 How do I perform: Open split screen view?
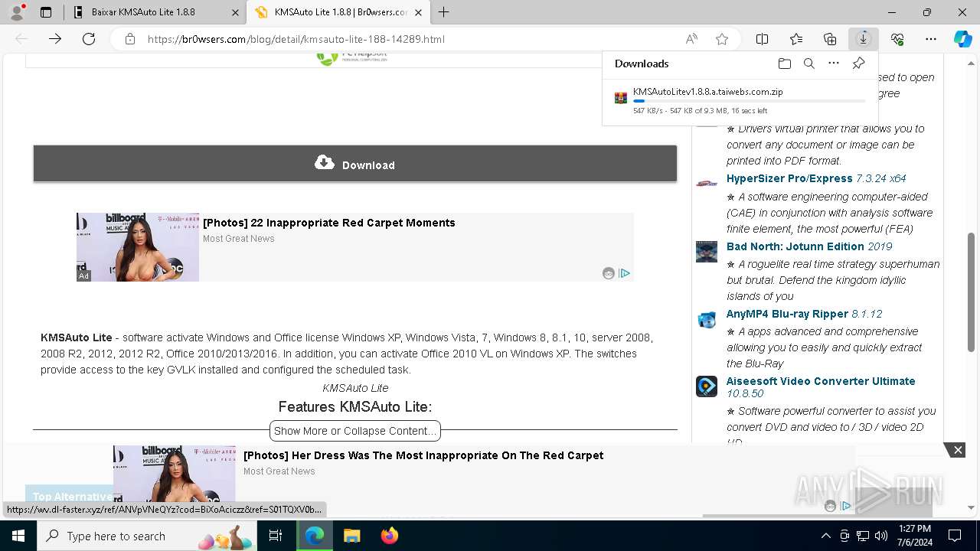pyautogui.click(x=763, y=39)
